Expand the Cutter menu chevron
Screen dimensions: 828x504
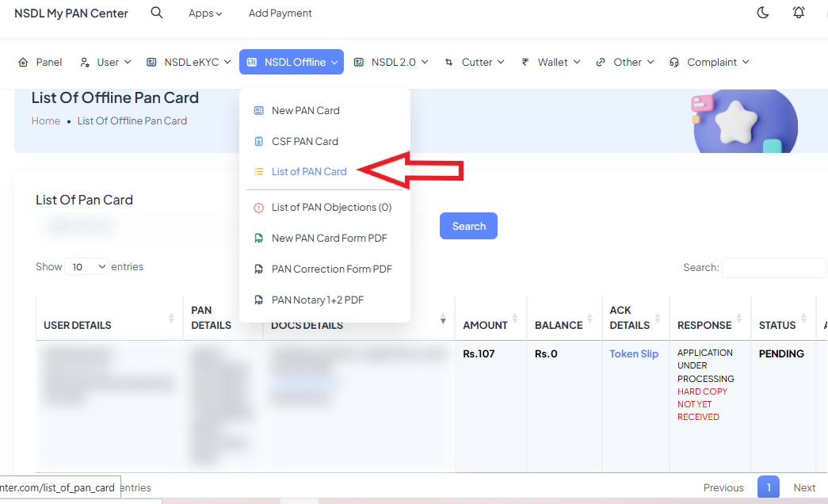[x=501, y=63]
